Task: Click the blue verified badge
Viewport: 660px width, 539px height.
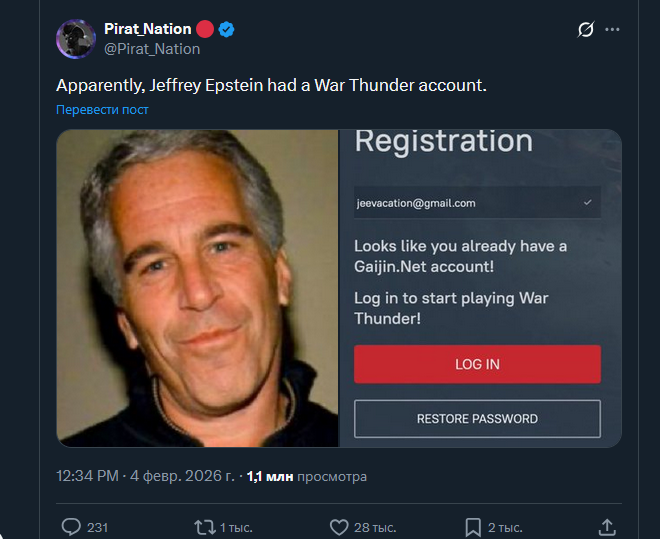Action: [x=226, y=29]
